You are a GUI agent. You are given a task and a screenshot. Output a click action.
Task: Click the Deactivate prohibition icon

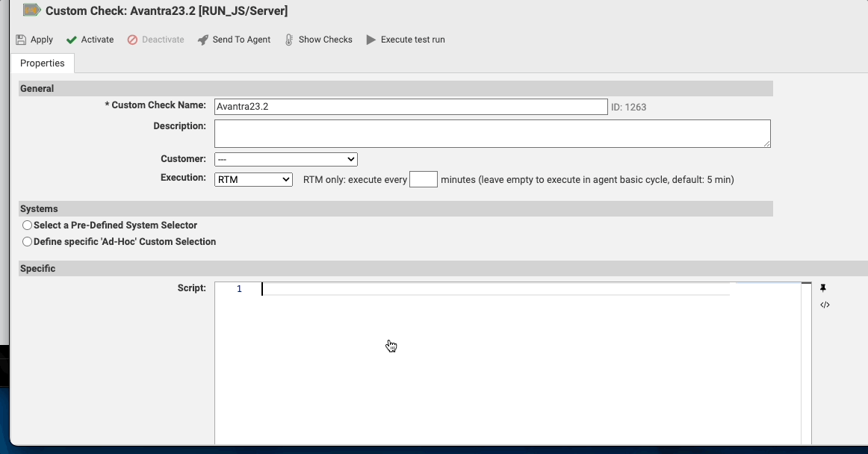133,39
